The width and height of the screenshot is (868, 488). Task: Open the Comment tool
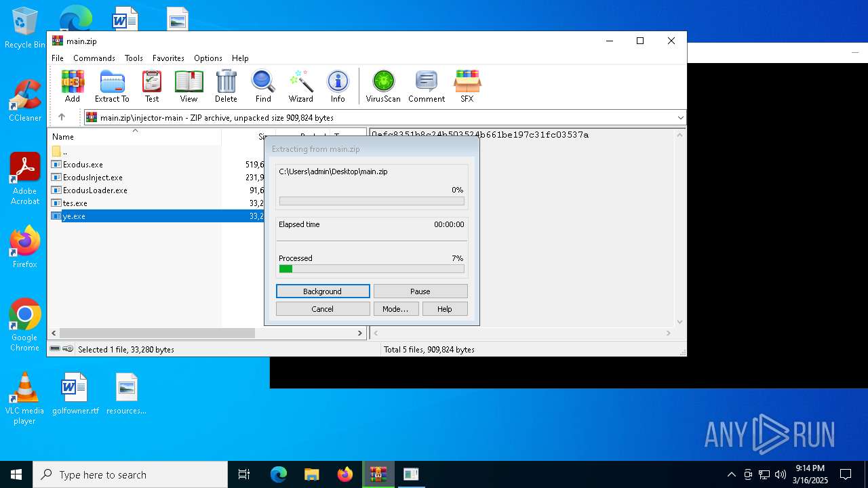pyautogui.click(x=427, y=86)
